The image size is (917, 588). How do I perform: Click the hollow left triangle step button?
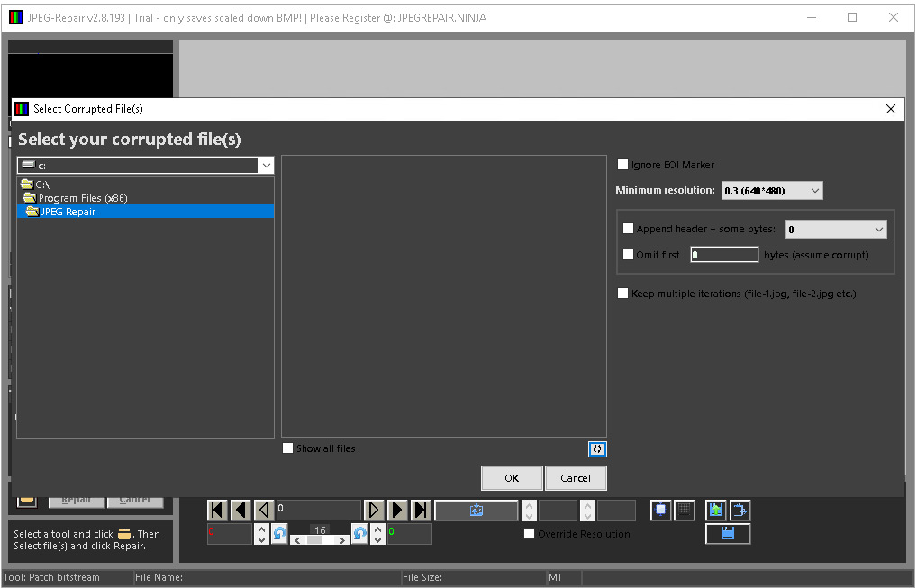264,511
